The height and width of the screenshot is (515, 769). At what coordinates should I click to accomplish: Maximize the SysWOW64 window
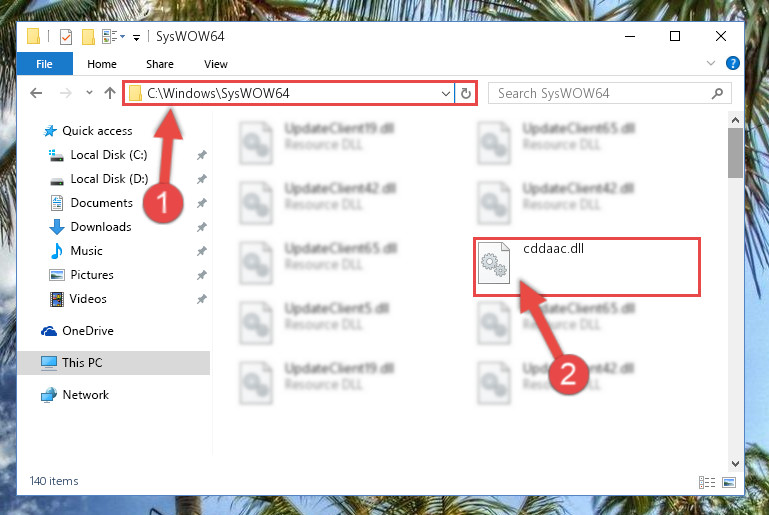(675, 36)
